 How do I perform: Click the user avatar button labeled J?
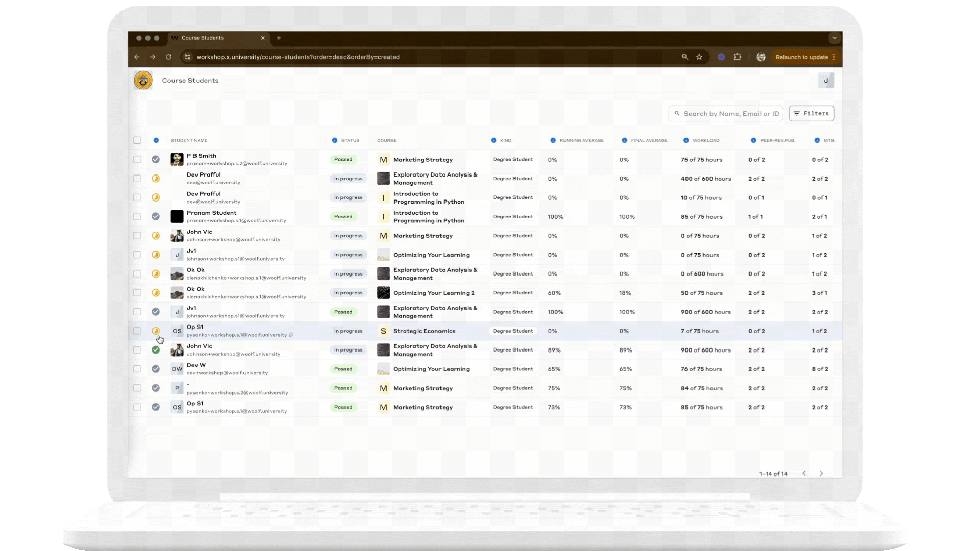pyautogui.click(x=826, y=80)
